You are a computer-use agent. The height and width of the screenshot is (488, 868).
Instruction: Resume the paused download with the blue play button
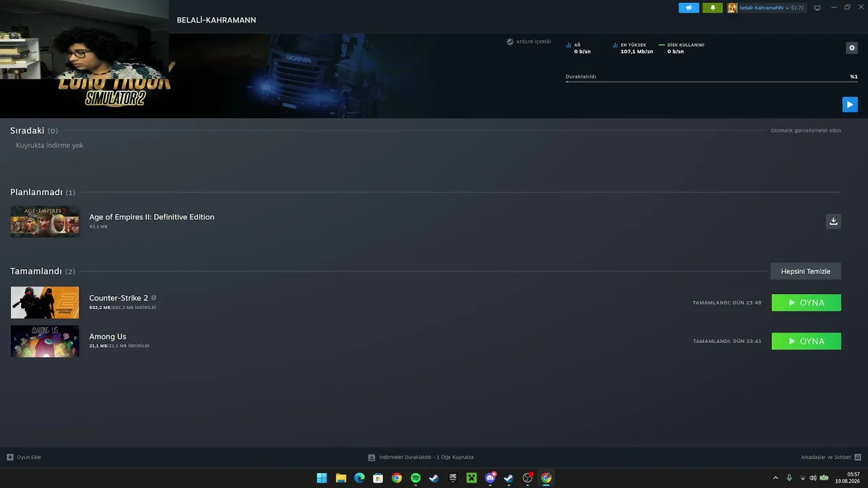pyautogui.click(x=850, y=104)
